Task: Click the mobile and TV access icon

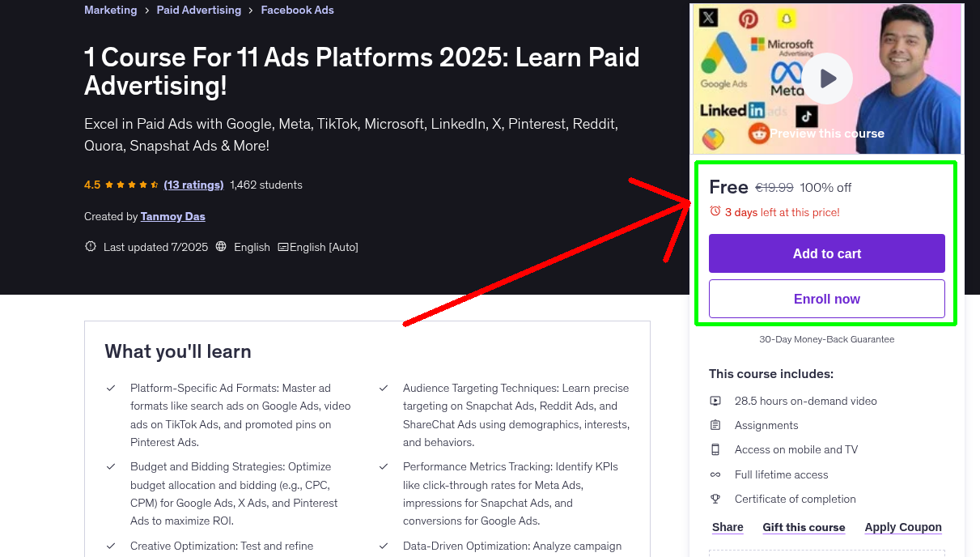Action: (x=715, y=449)
